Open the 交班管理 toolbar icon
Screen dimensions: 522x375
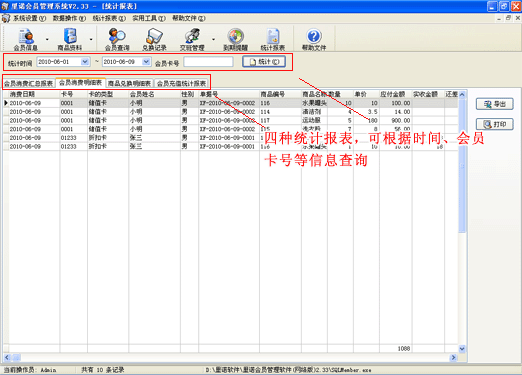(192, 39)
